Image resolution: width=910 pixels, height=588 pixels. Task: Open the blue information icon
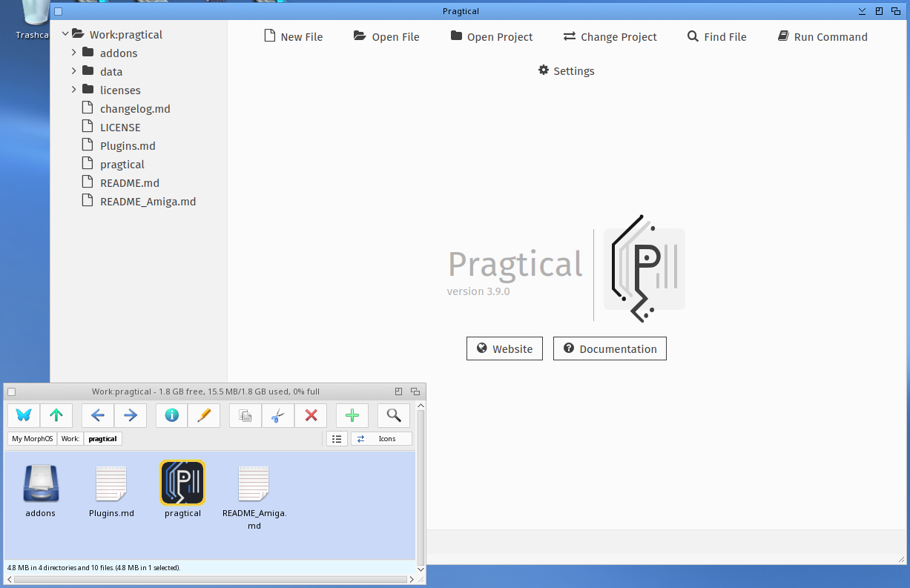point(172,415)
